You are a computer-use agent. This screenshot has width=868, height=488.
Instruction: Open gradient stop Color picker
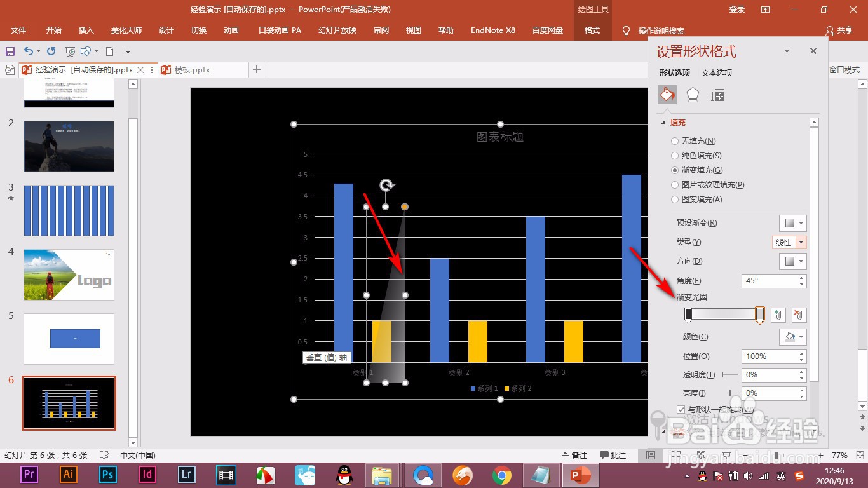[793, 337]
